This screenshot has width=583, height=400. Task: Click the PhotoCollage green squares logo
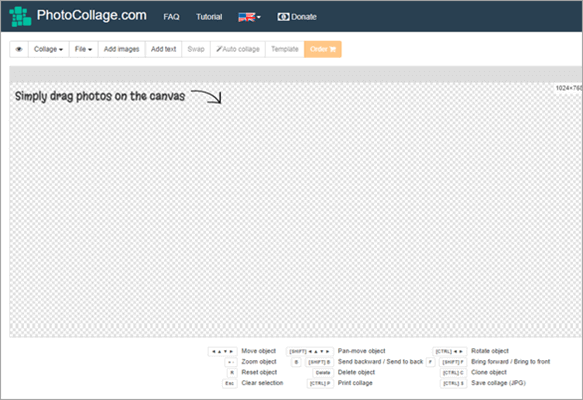click(x=20, y=16)
